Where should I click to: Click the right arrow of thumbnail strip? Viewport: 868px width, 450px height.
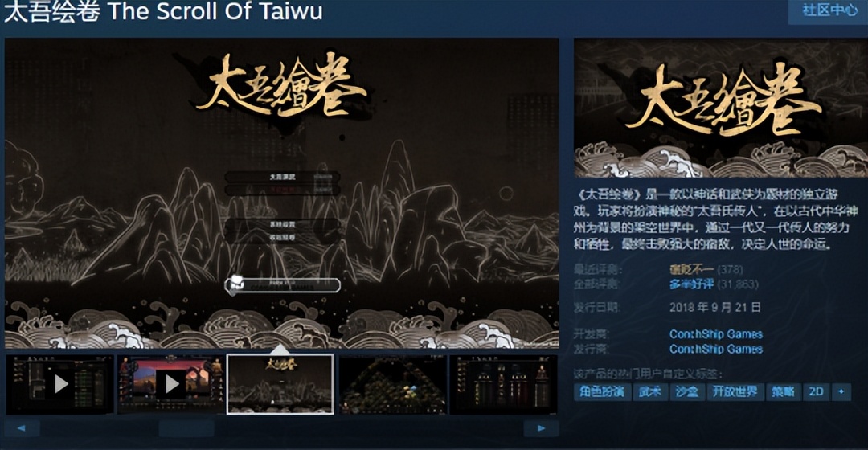pos(541,427)
